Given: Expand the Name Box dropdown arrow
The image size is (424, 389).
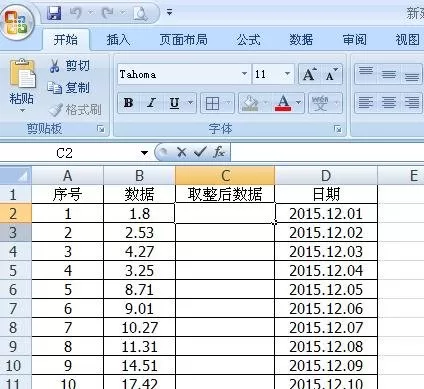Looking at the screenshot, I should [x=144, y=153].
